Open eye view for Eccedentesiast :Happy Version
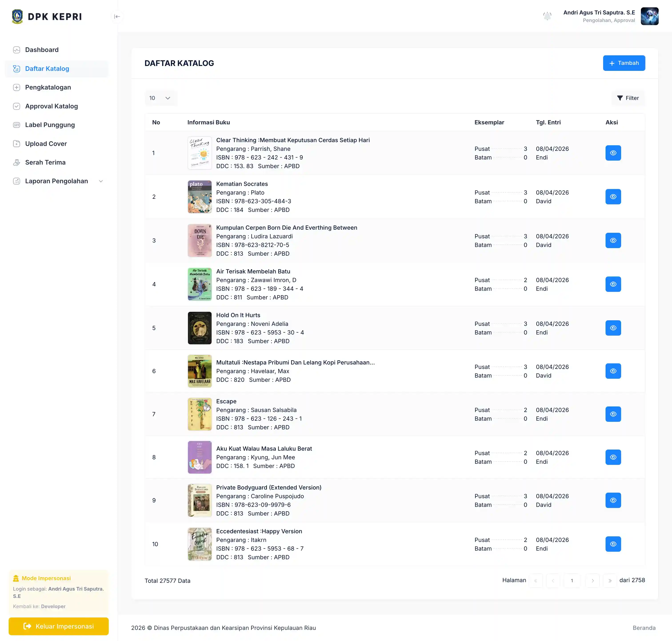The width and height of the screenshot is (672, 641). click(613, 544)
